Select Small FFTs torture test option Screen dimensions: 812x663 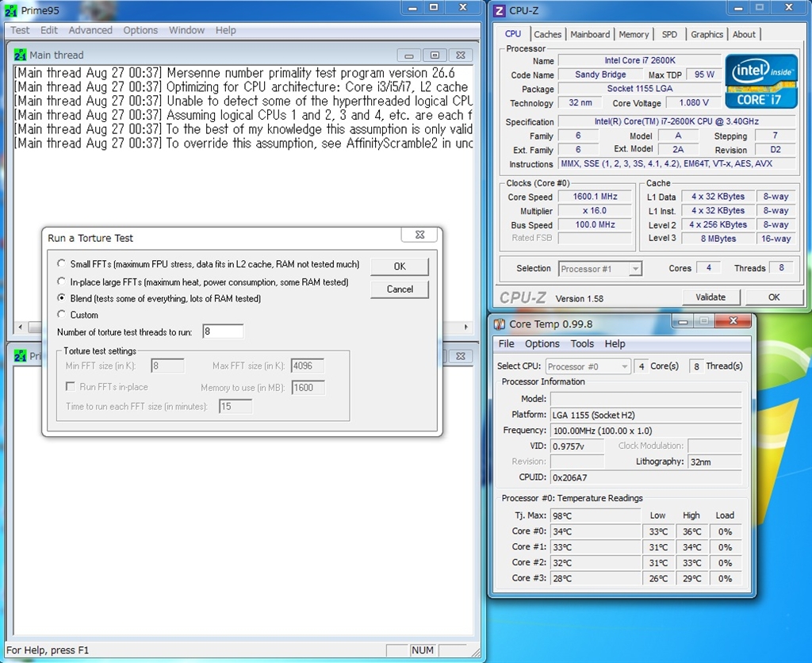tap(62, 264)
